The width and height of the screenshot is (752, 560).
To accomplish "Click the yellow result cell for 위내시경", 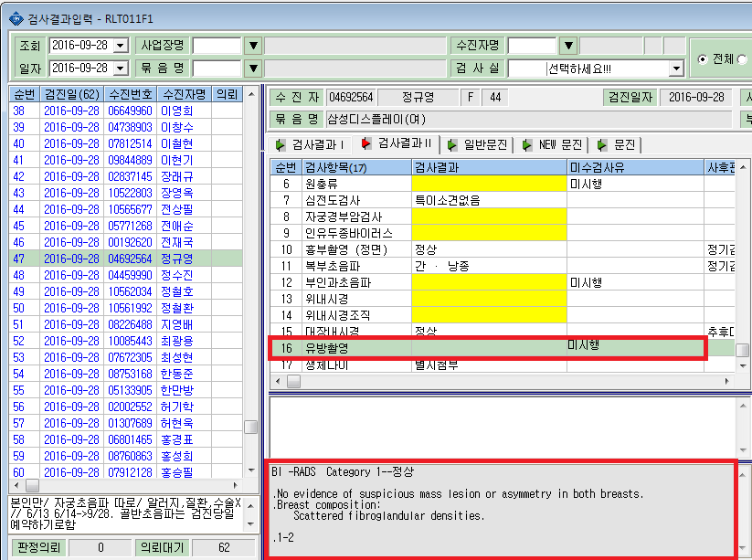I will (489, 299).
